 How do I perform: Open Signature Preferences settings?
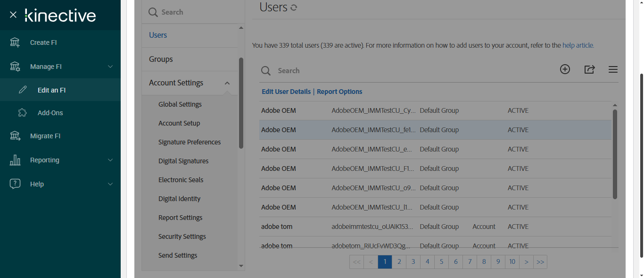190,142
